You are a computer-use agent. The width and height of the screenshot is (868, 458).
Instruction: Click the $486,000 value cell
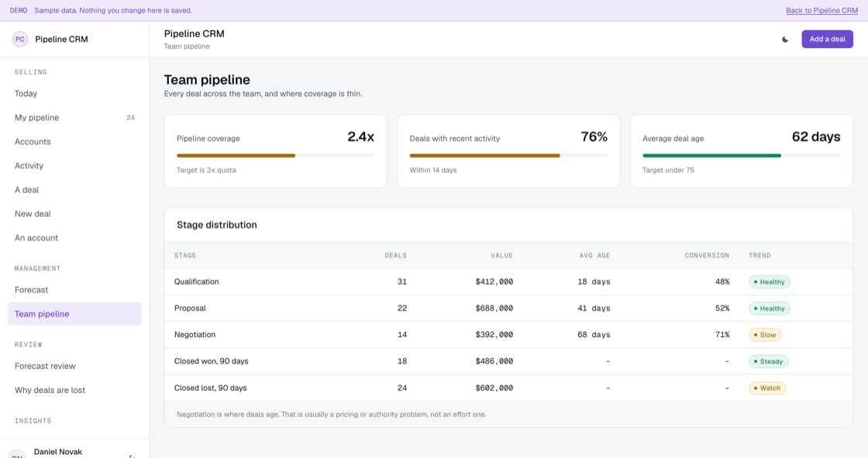pyautogui.click(x=494, y=361)
